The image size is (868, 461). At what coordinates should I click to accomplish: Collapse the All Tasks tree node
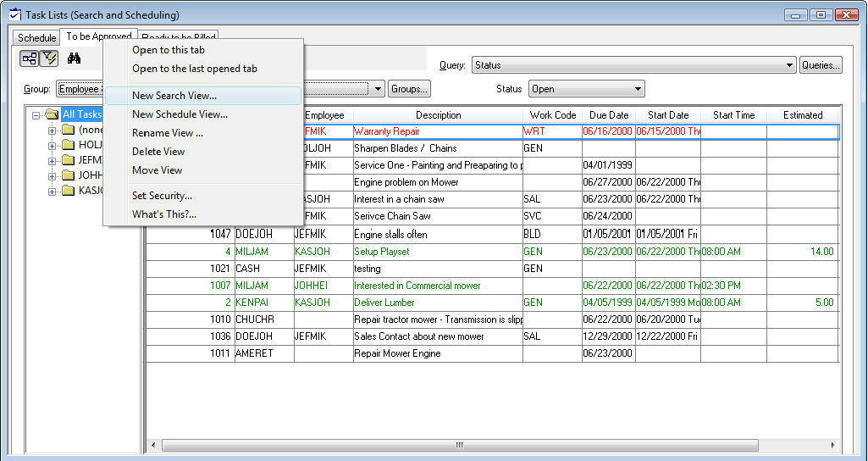[x=36, y=114]
